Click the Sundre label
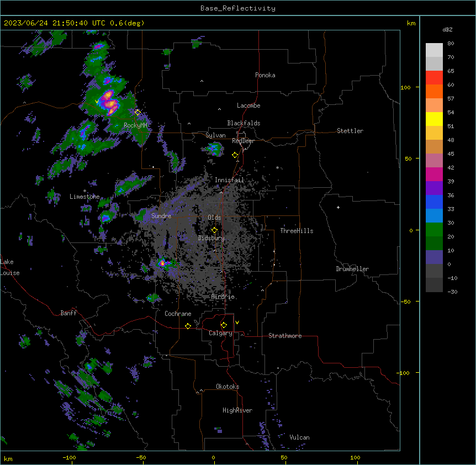This screenshot has height=465, width=476. (x=161, y=216)
